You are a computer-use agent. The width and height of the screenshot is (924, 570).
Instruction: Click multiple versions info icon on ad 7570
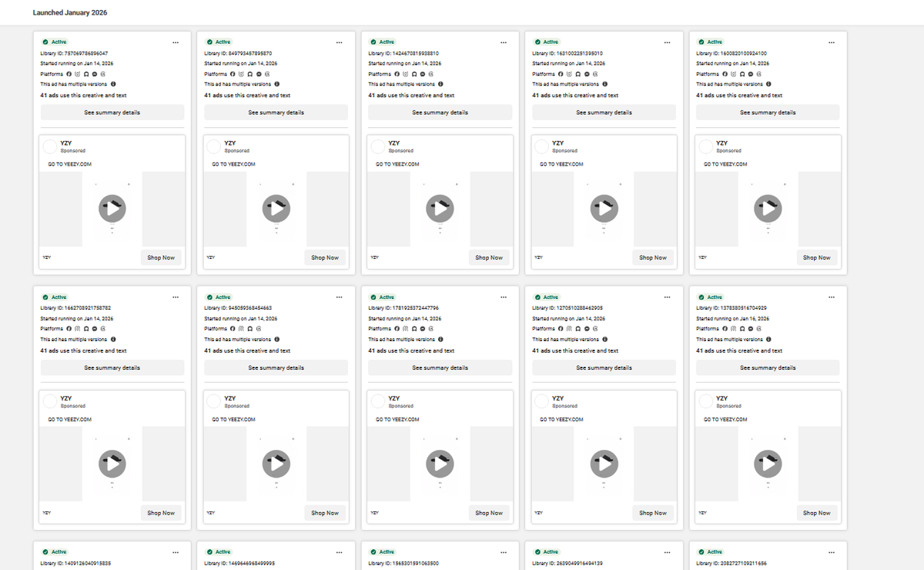coord(113,84)
